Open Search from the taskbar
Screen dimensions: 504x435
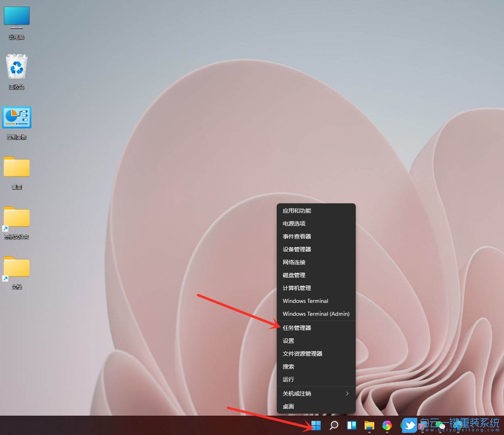(334, 425)
